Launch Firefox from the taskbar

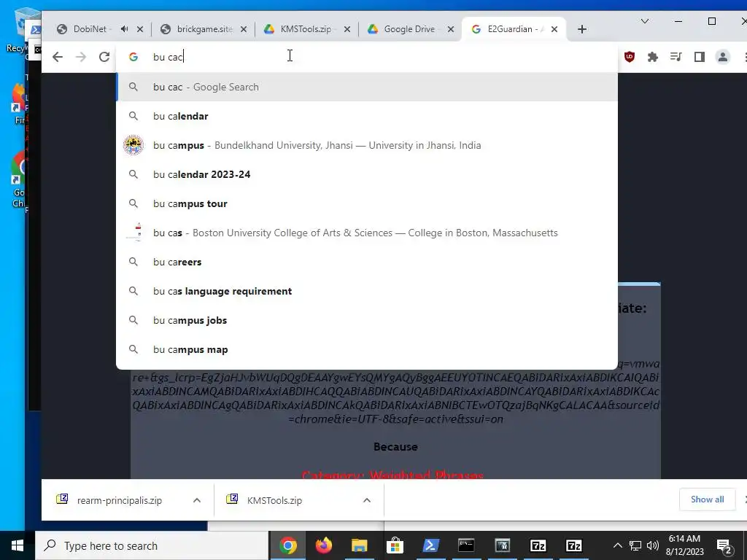pos(324,545)
